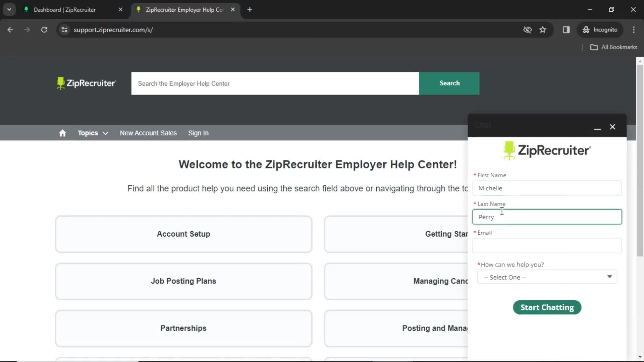Click the browser extensions puzzle icon

567,29
